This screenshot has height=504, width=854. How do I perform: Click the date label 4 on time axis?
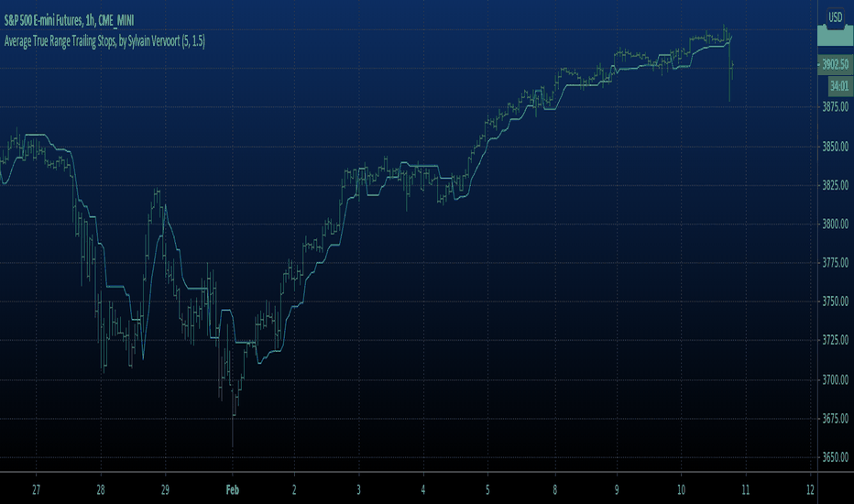pos(423,489)
